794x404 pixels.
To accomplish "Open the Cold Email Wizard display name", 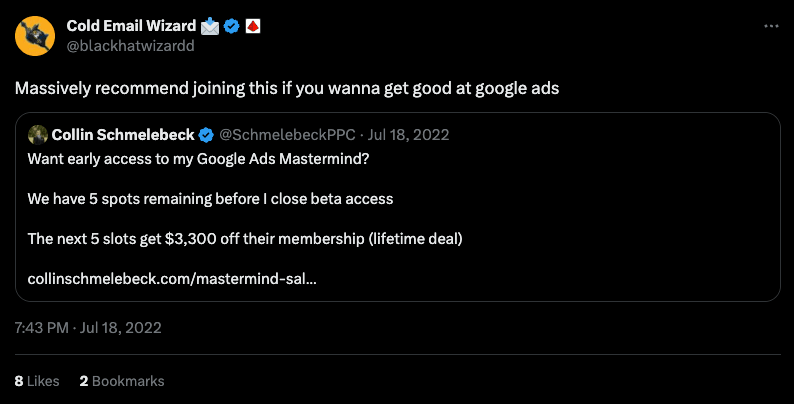I will (130, 25).
